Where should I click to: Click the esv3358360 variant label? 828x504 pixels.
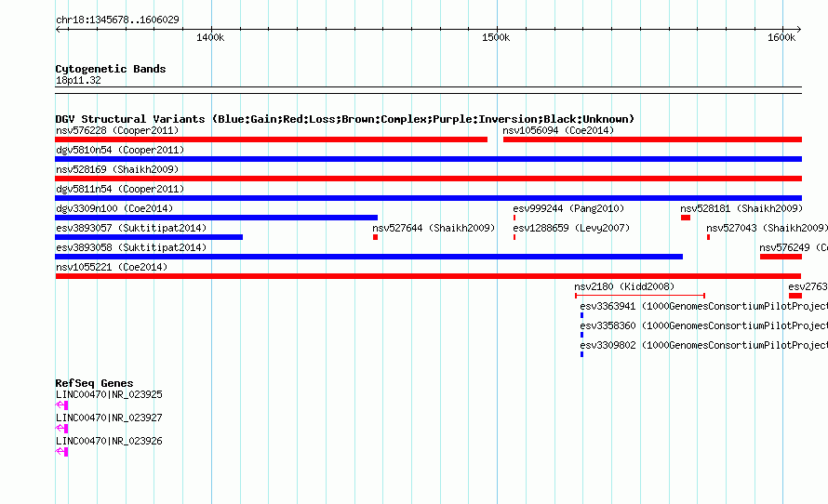pyautogui.click(x=704, y=325)
